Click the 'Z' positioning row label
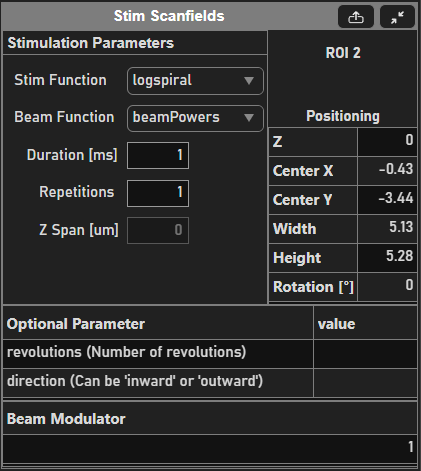 277,142
